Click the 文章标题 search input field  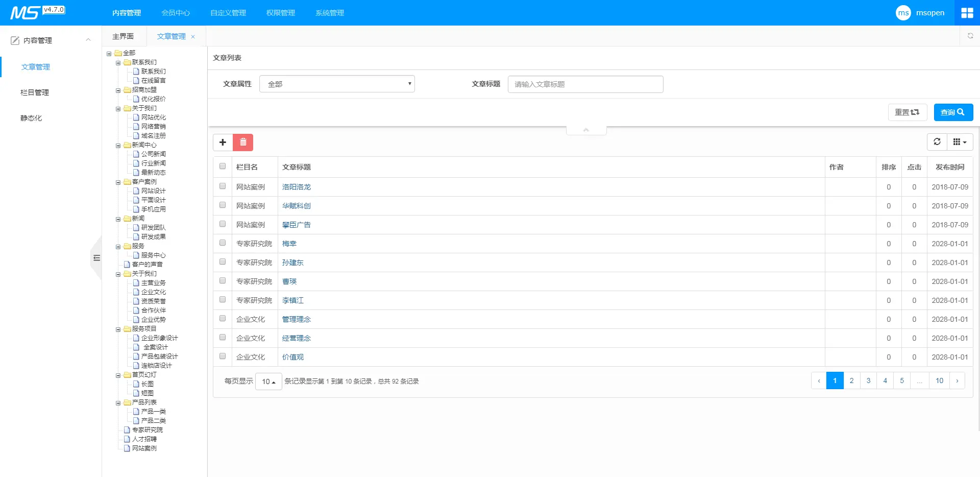coord(585,84)
